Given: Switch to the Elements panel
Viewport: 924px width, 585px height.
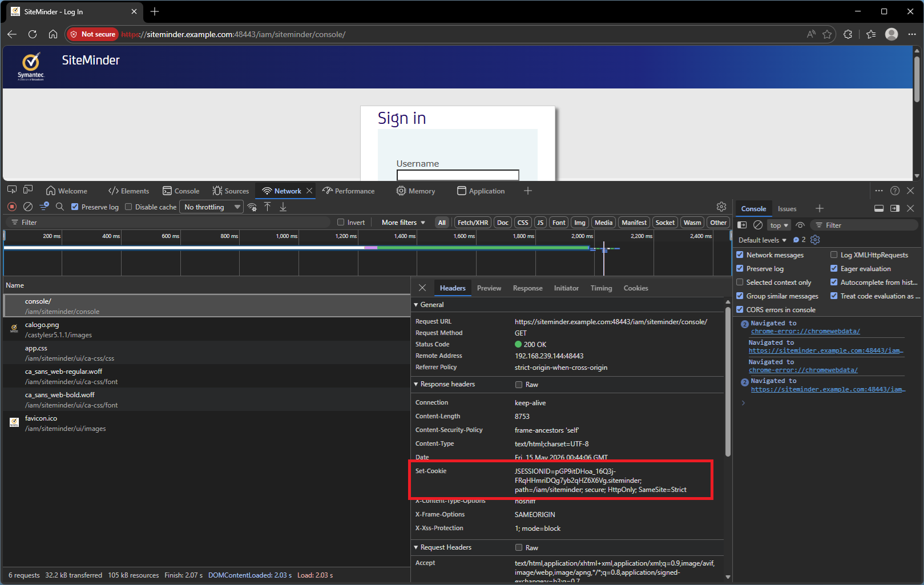Looking at the screenshot, I should (x=128, y=191).
